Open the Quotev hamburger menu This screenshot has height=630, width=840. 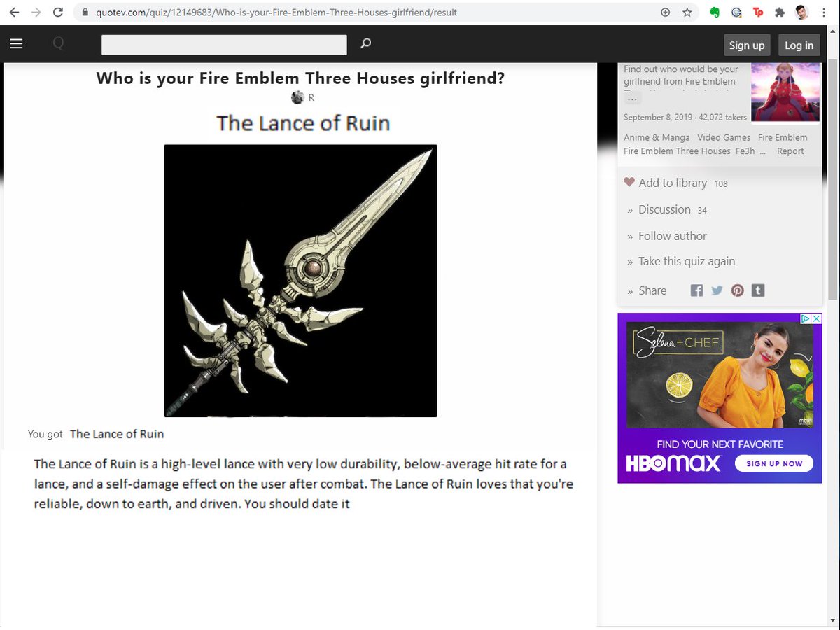click(16, 44)
